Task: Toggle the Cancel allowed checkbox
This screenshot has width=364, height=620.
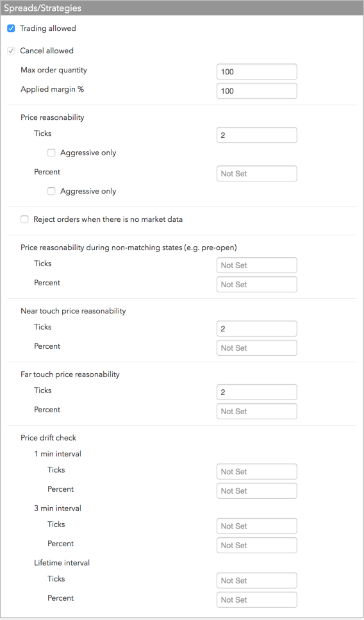Action: [11, 51]
